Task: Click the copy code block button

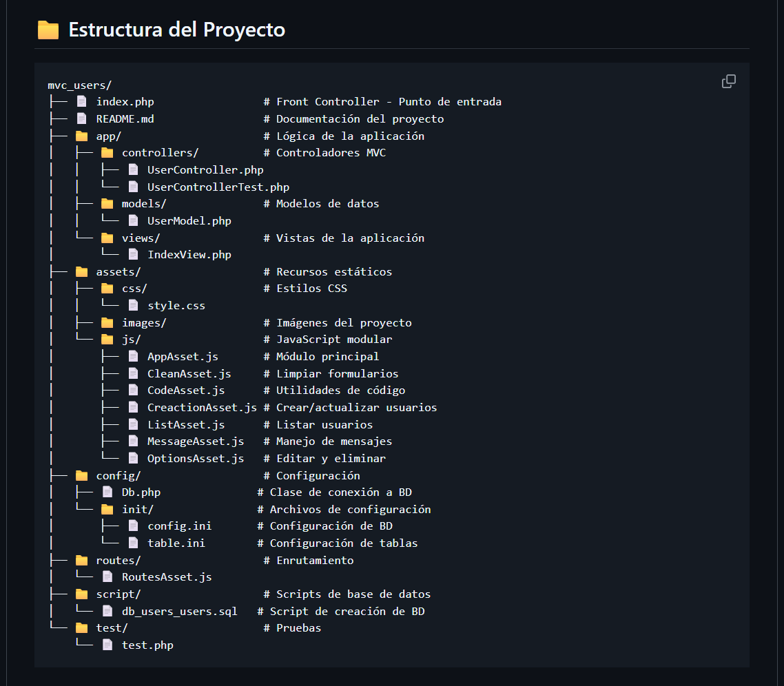Action: point(729,81)
